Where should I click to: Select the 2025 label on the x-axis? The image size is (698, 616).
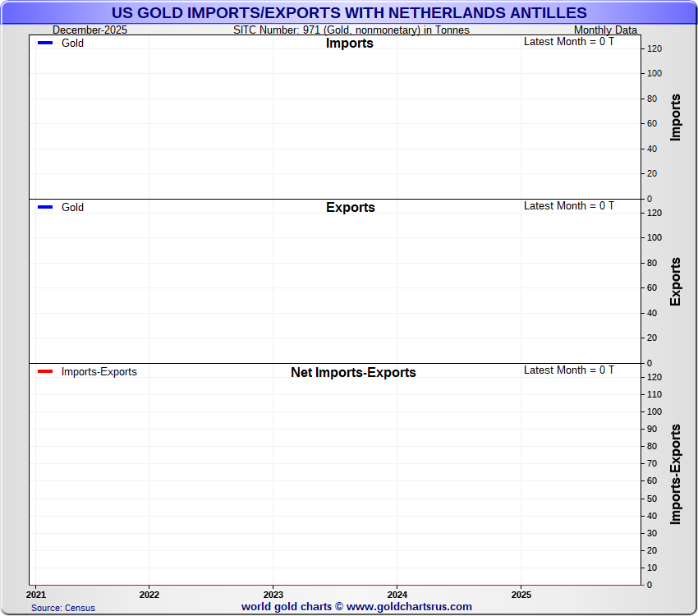pos(521,594)
